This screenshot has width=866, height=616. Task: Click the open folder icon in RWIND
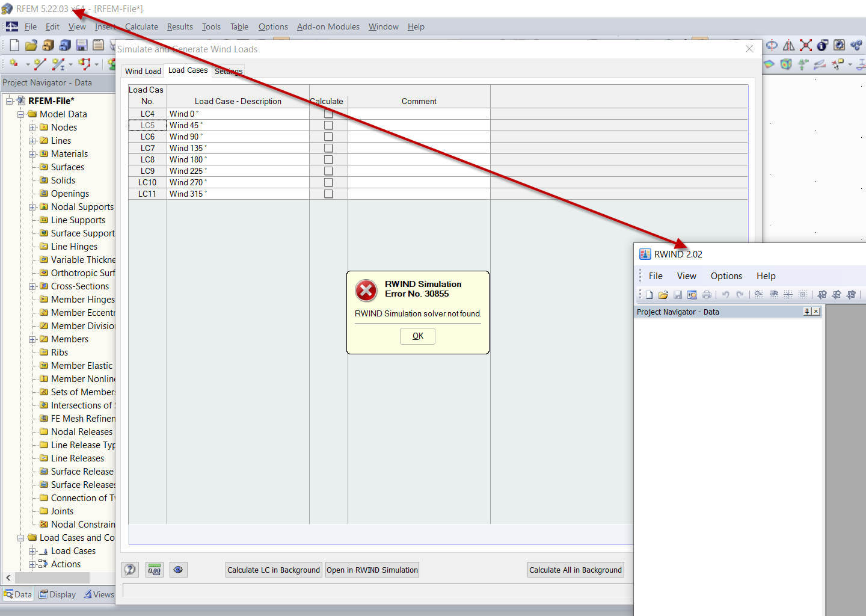coord(663,295)
